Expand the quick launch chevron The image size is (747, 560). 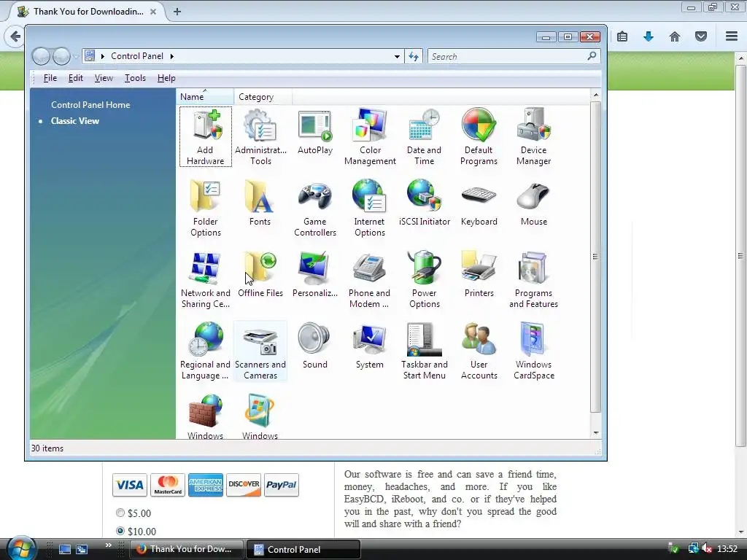click(x=109, y=545)
